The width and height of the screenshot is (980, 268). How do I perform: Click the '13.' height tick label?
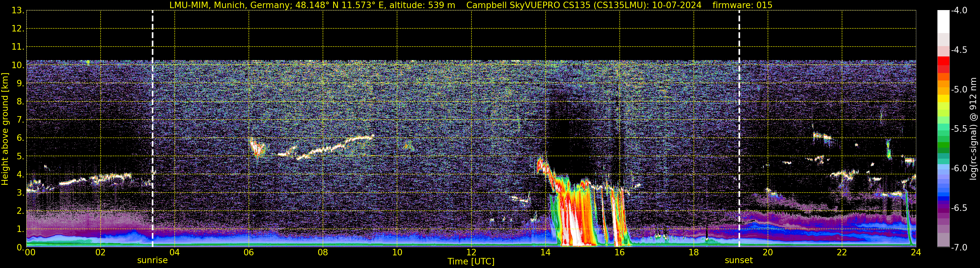18,11
